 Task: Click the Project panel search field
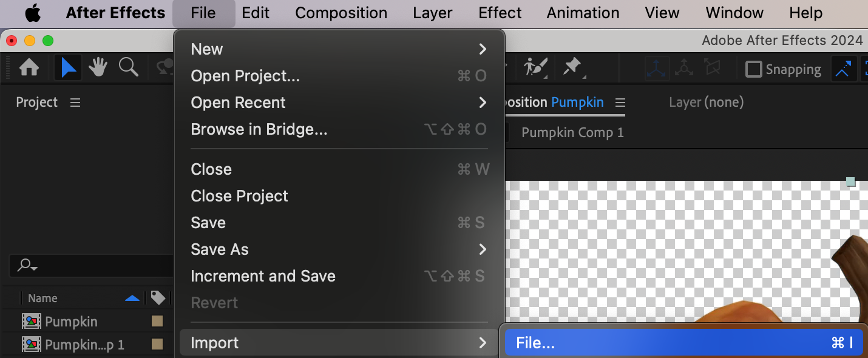[91, 266]
